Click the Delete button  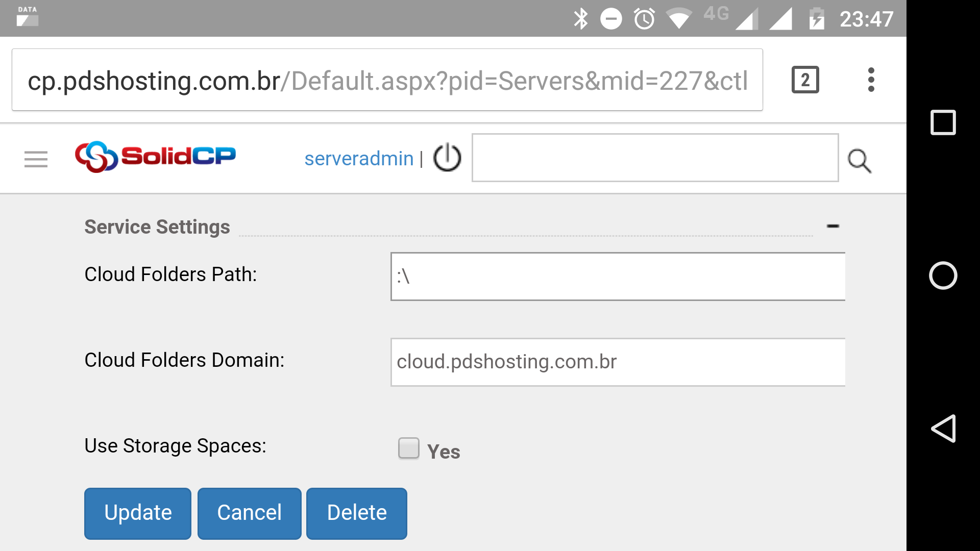pos(357,513)
